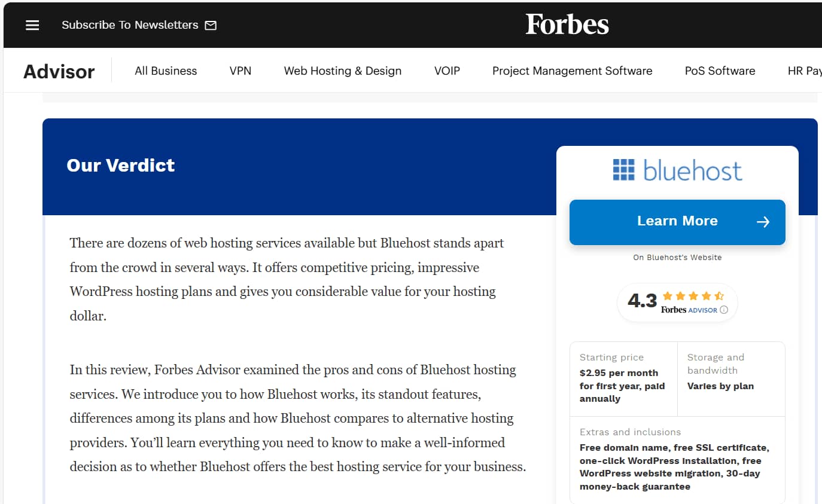Screen dimensions: 822x504
Task: Click the Subscribe To Newsletters link
Action: tap(129, 25)
